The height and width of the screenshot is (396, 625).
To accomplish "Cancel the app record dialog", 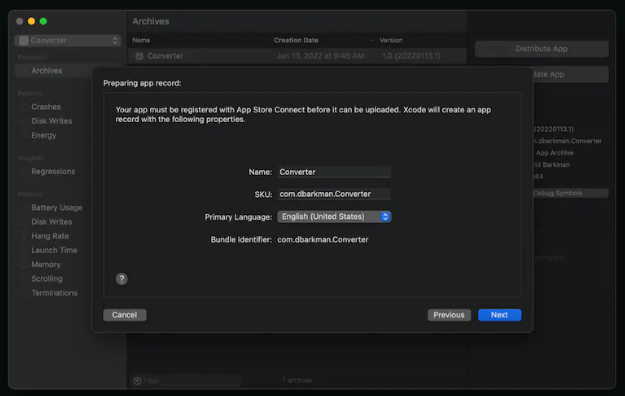I will coord(124,315).
